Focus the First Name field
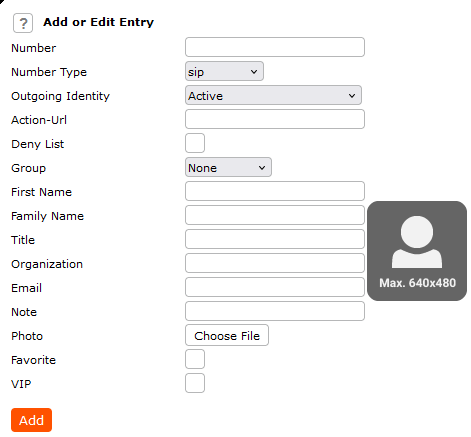The height and width of the screenshot is (437, 471). pos(275,191)
